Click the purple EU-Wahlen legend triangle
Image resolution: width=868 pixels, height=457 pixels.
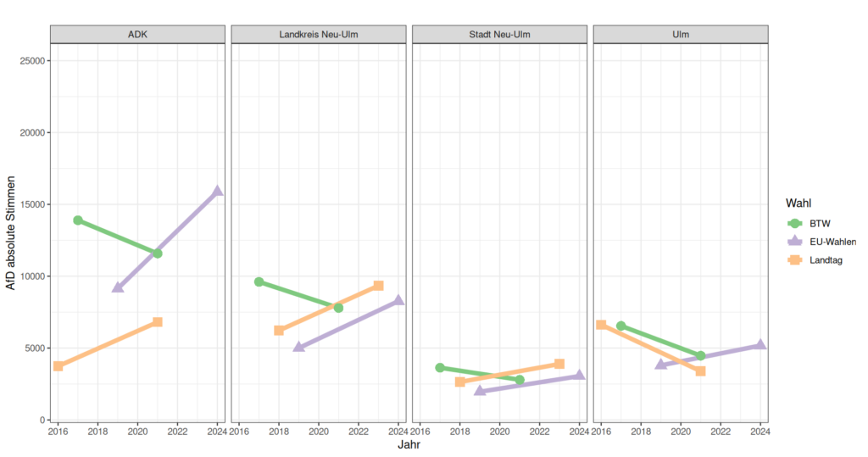(x=795, y=242)
